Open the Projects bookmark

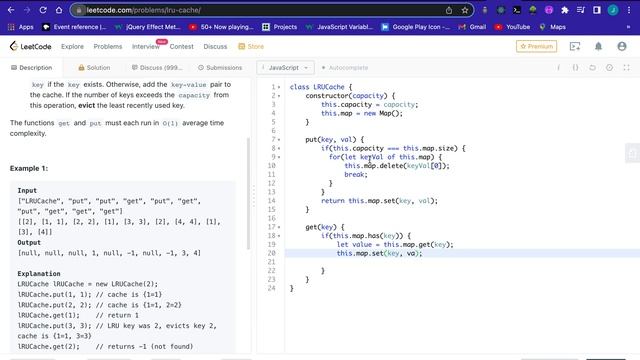coord(280,27)
